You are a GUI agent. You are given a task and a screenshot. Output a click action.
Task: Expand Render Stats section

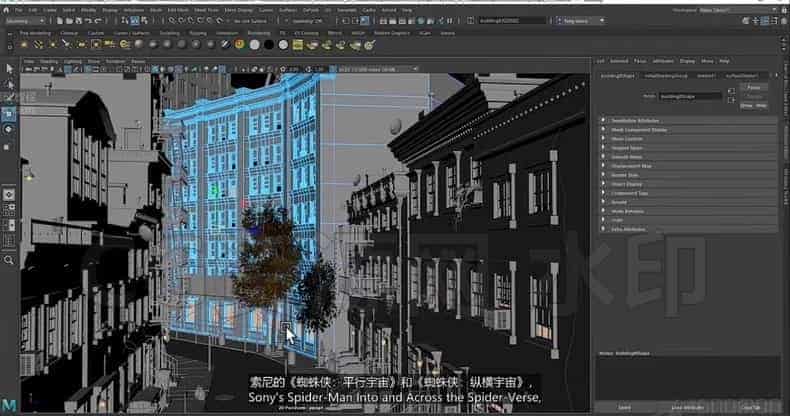point(688,175)
